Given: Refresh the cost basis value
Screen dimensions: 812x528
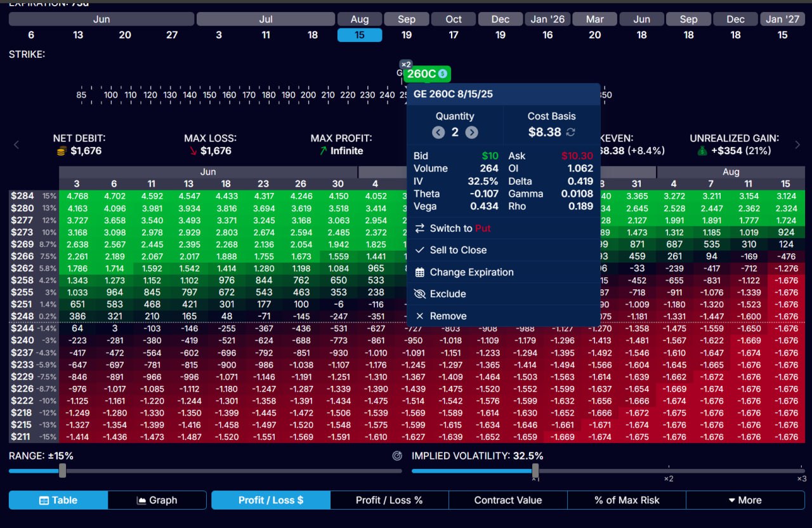Looking at the screenshot, I should 571,132.
